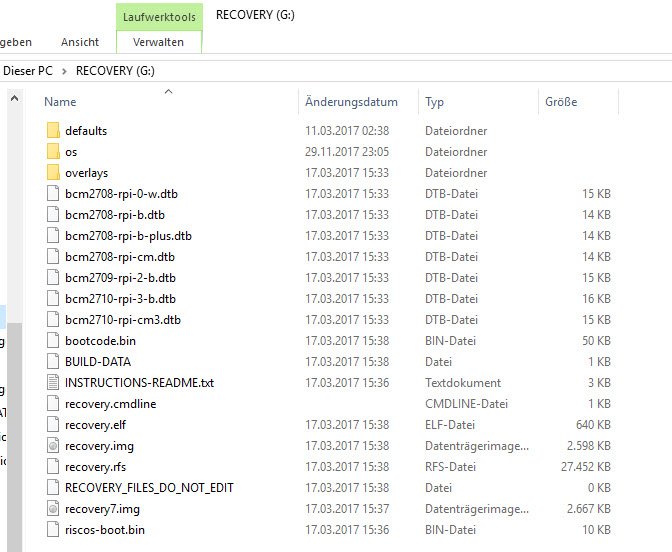Click the Textdokument type cell
The image size is (672, 552).
click(463, 383)
